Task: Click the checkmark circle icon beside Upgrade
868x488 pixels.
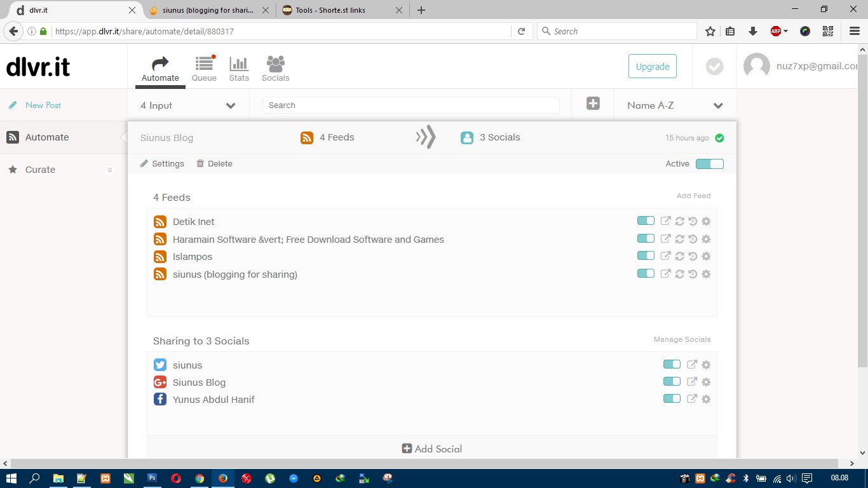Action: click(715, 66)
